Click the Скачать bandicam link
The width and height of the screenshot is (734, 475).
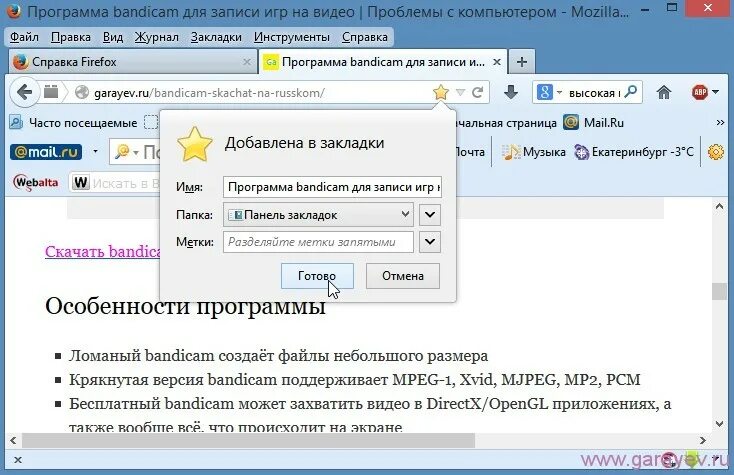click(103, 251)
